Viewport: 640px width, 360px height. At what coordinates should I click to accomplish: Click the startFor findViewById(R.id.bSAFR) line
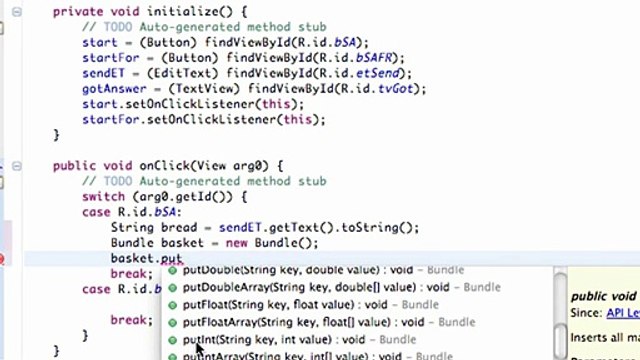click(243, 58)
